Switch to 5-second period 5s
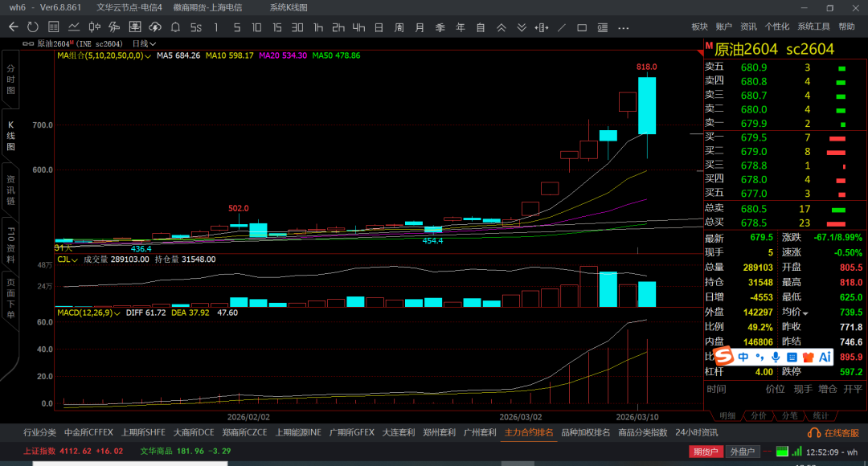This screenshot has height=466, width=868. tap(196, 27)
